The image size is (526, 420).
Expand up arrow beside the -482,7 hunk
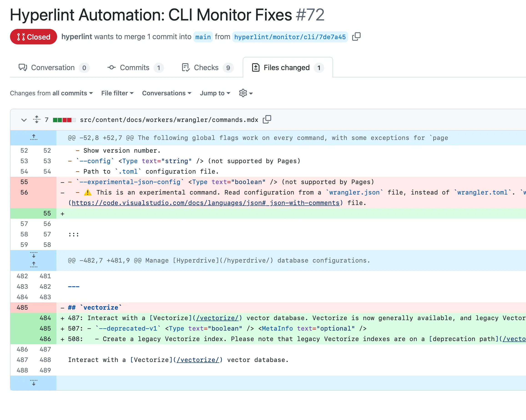(x=34, y=265)
